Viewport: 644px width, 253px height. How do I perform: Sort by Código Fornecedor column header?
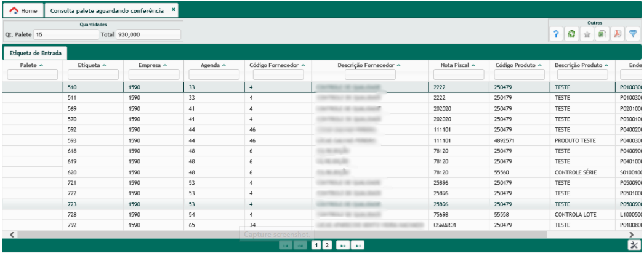tap(277, 65)
